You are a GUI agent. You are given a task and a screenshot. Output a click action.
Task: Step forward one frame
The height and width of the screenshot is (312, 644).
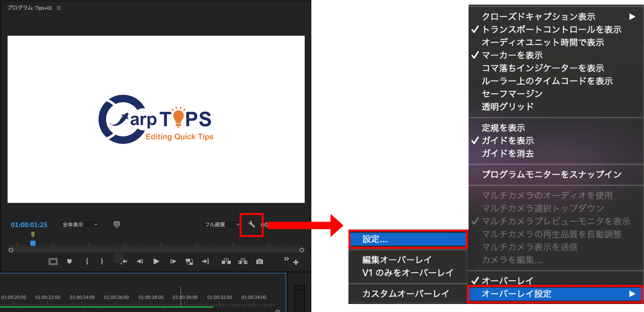point(173,261)
